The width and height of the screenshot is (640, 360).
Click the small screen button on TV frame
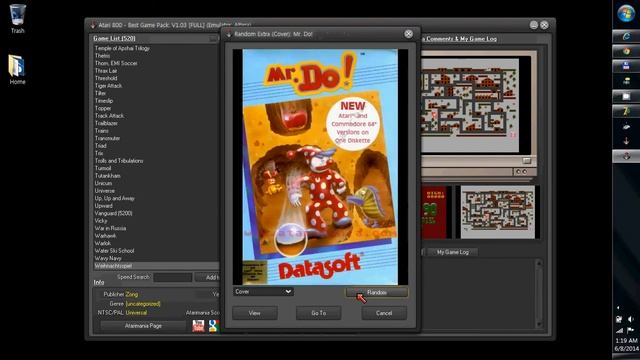coord(527,160)
